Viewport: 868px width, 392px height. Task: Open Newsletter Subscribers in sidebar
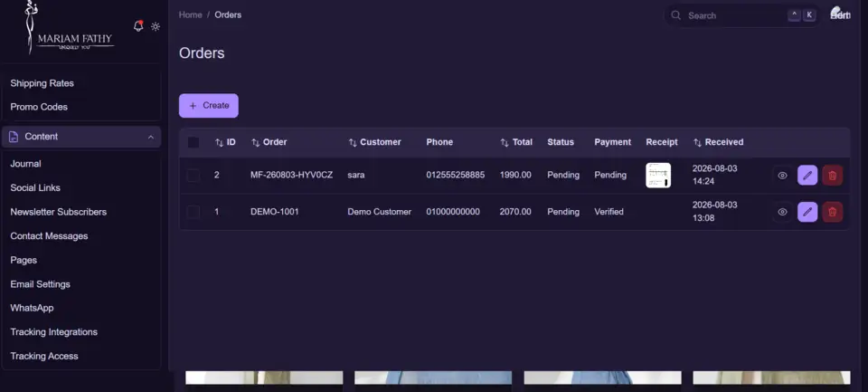(59, 212)
